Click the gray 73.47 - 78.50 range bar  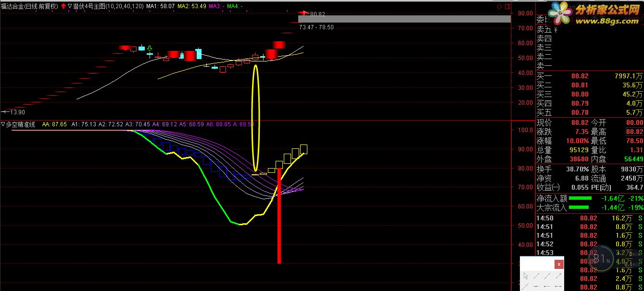pos(404,19)
